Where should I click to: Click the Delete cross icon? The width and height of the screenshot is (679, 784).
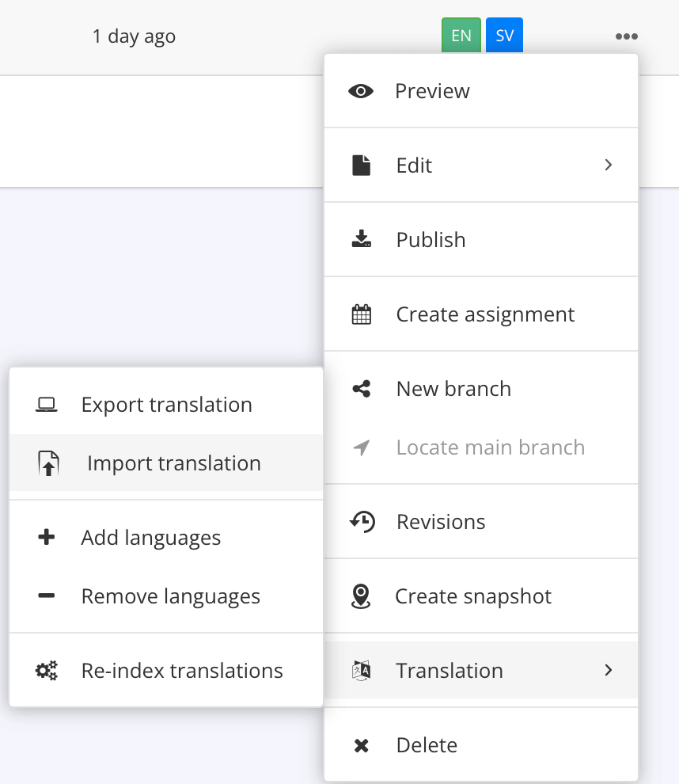pos(361,744)
